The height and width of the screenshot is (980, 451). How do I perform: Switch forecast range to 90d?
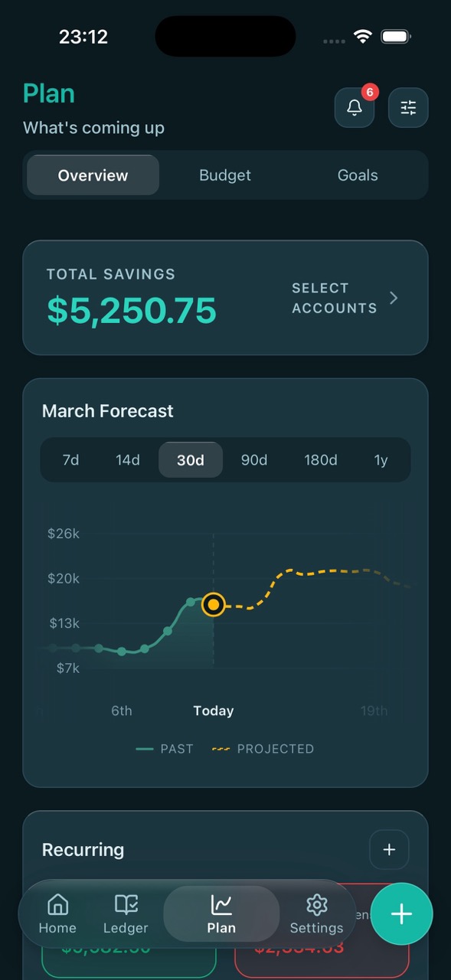(x=254, y=460)
